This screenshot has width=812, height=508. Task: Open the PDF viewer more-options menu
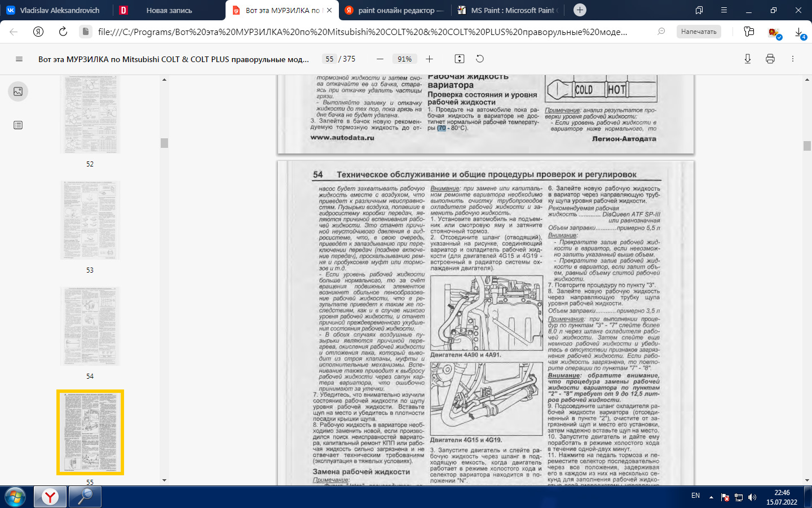[x=793, y=59]
